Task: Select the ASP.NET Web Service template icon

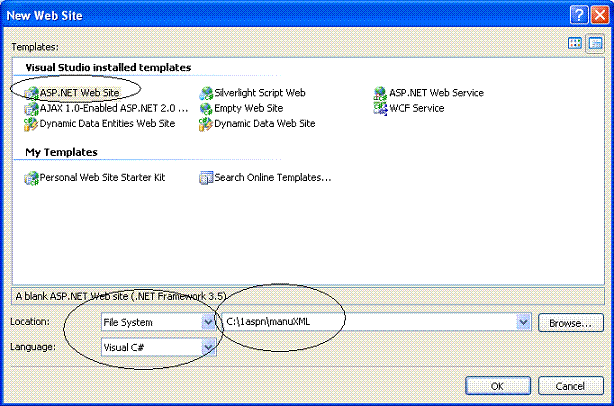Action: pyautogui.click(x=380, y=93)
